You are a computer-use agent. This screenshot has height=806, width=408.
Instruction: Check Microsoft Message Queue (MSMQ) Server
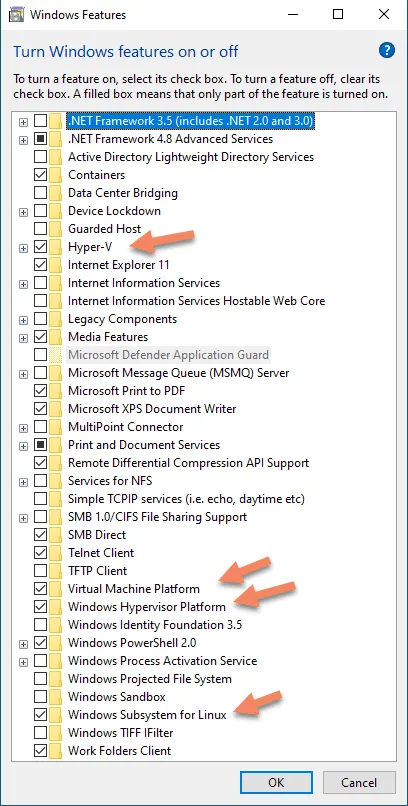tap(40, 373)
